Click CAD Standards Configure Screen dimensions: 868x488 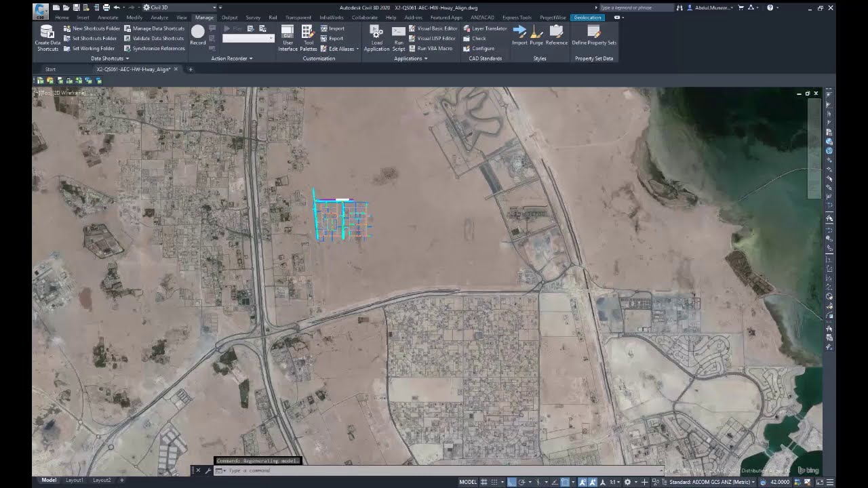[479, 49]
